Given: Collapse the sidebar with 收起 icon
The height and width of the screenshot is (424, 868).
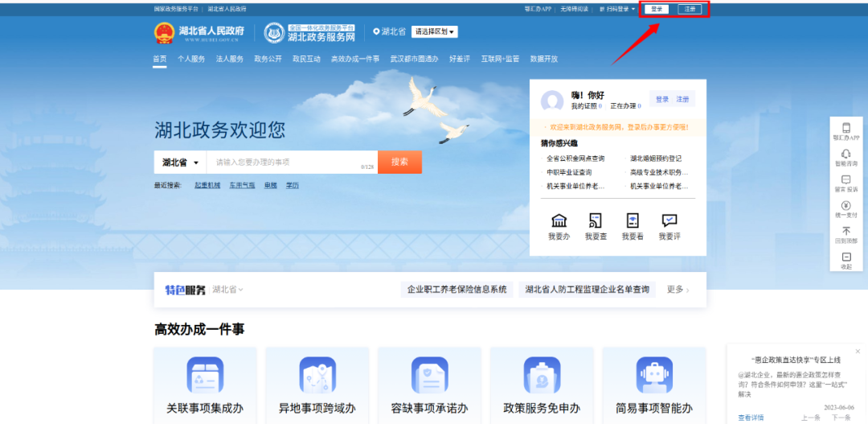Looking at the screenshot, I should pos(845,257).
